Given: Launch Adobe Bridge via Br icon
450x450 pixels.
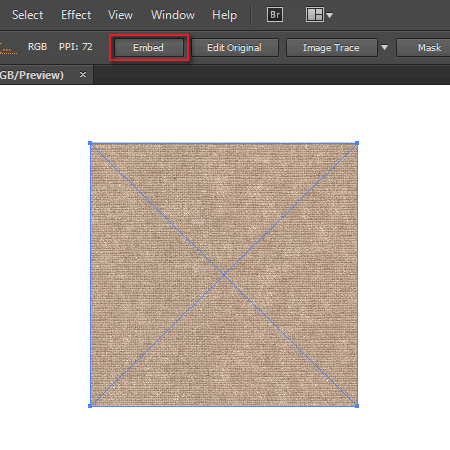Looking at the screenshot, I should 275,15.
